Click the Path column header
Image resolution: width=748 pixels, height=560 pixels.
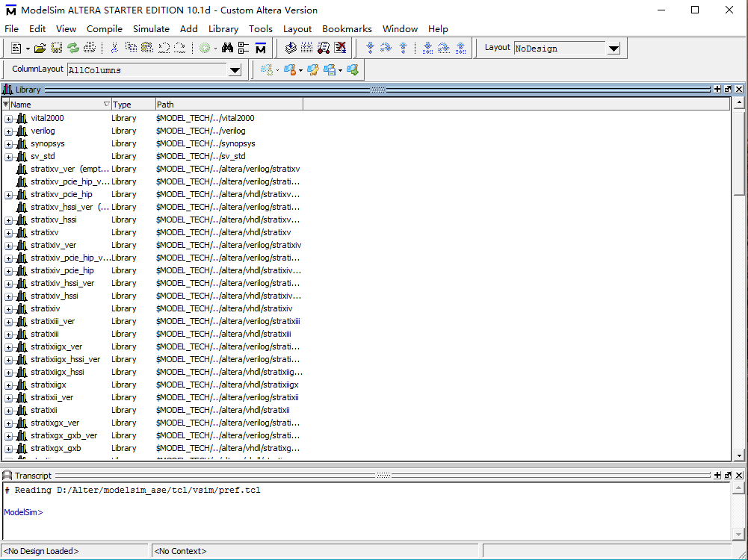[229, 105]
